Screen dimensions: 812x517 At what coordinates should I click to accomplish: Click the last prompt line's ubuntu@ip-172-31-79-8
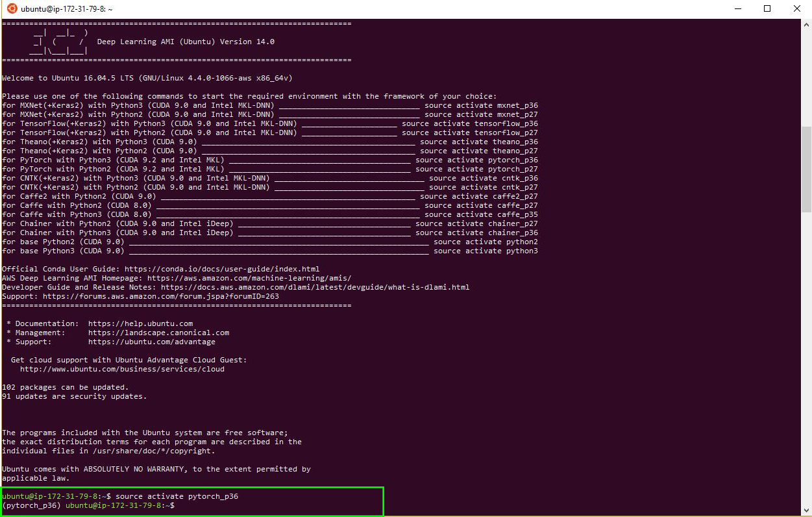click(114, 505)
